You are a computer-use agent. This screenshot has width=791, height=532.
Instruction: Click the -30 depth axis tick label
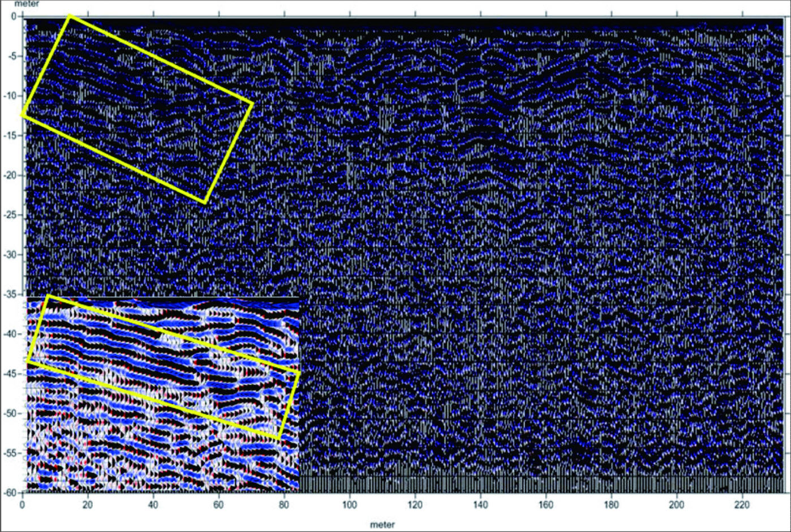click(x=12, y=254)
